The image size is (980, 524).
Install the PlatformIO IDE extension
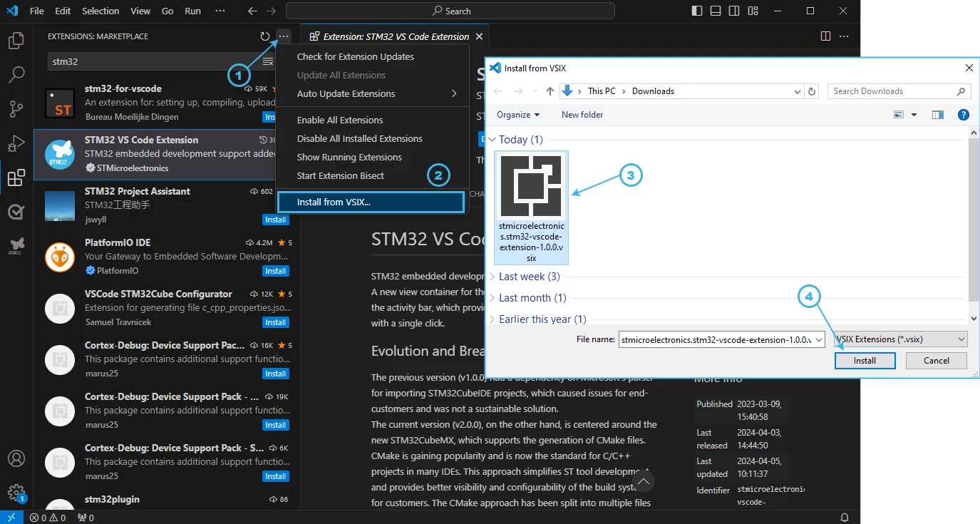(x=276, y=271)
